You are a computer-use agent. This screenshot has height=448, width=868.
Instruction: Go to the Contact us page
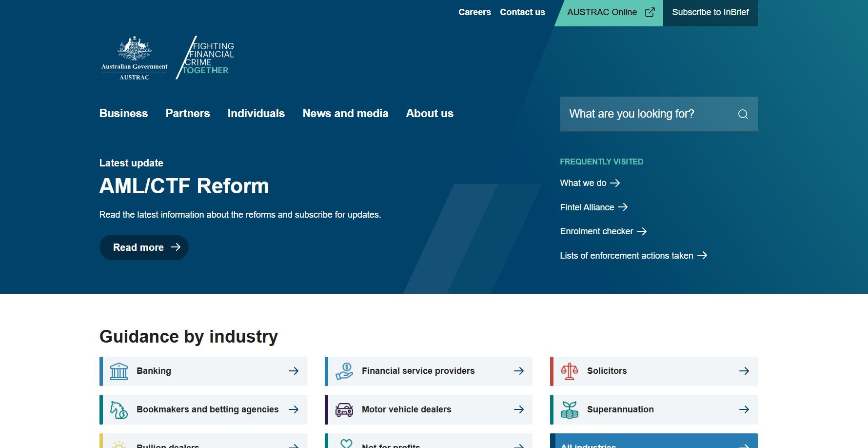(x=522, y=13)
